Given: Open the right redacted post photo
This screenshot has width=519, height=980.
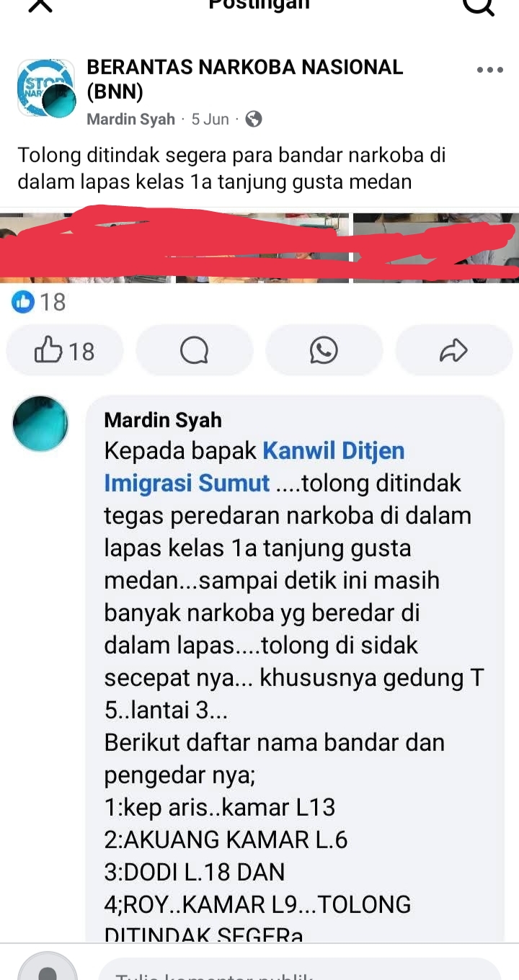Looking at the screenshot, I should 436,246.
